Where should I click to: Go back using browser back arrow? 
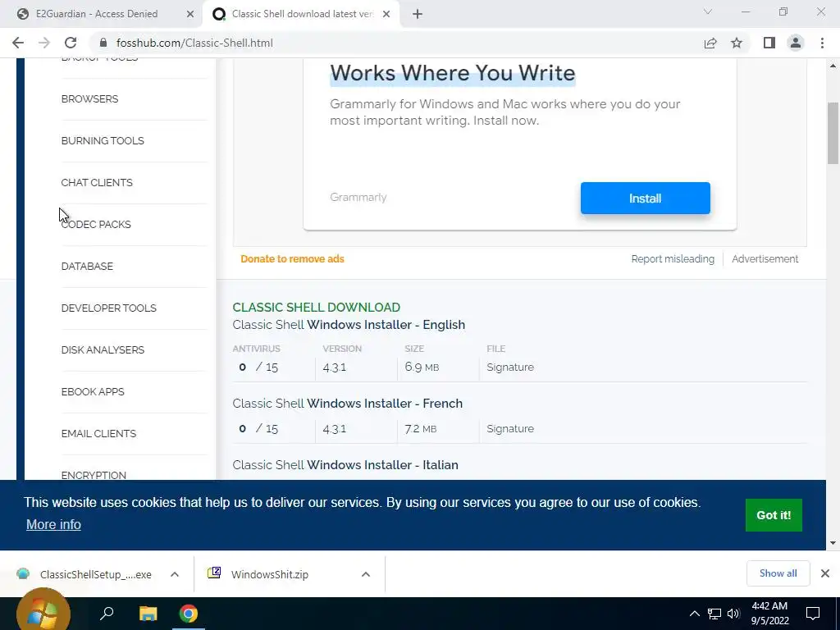pos(18,43)
